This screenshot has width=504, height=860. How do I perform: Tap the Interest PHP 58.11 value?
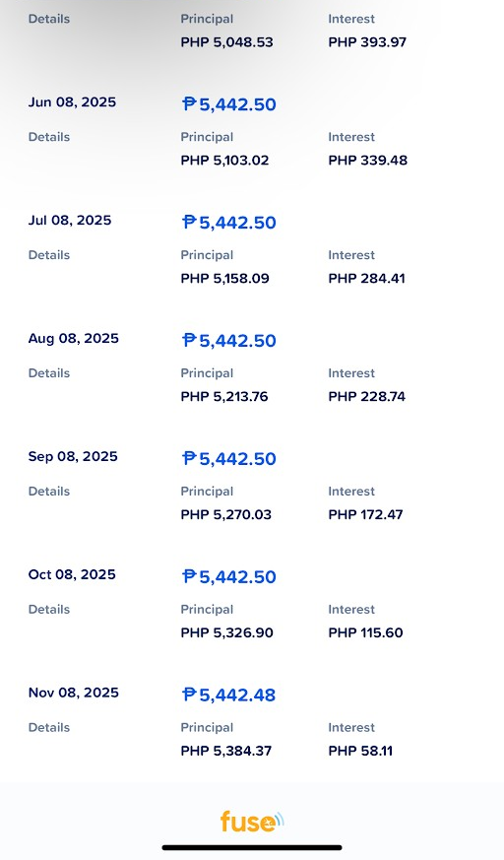tap(360, 751)
